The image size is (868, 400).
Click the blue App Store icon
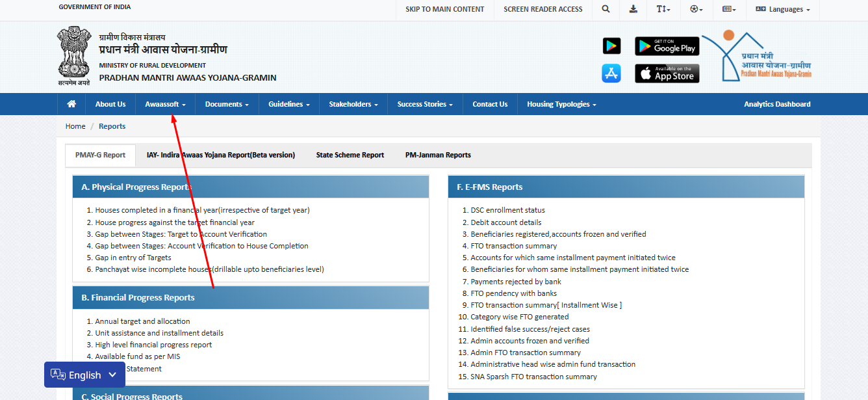[x=611, y=73]
